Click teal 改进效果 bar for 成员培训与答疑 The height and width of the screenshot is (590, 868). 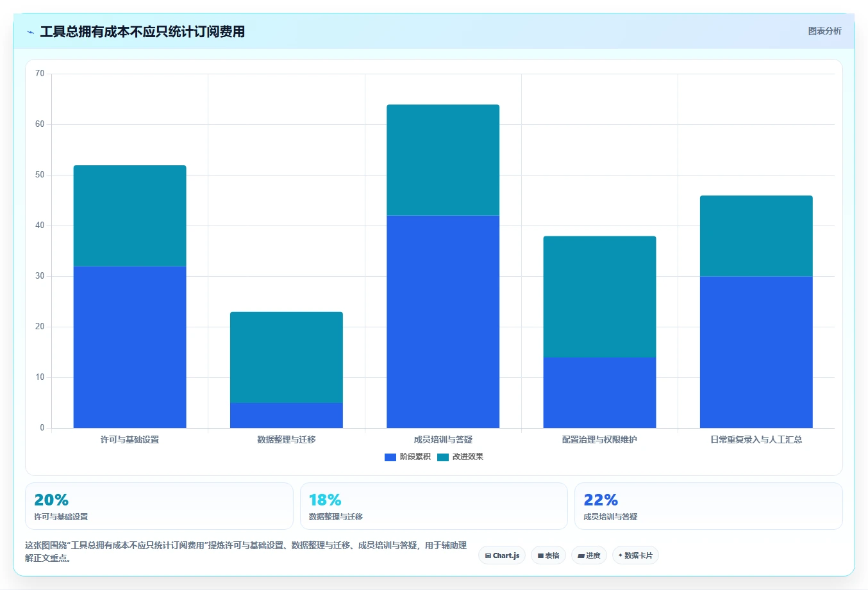pyautogui.click(x=443, y=160)
